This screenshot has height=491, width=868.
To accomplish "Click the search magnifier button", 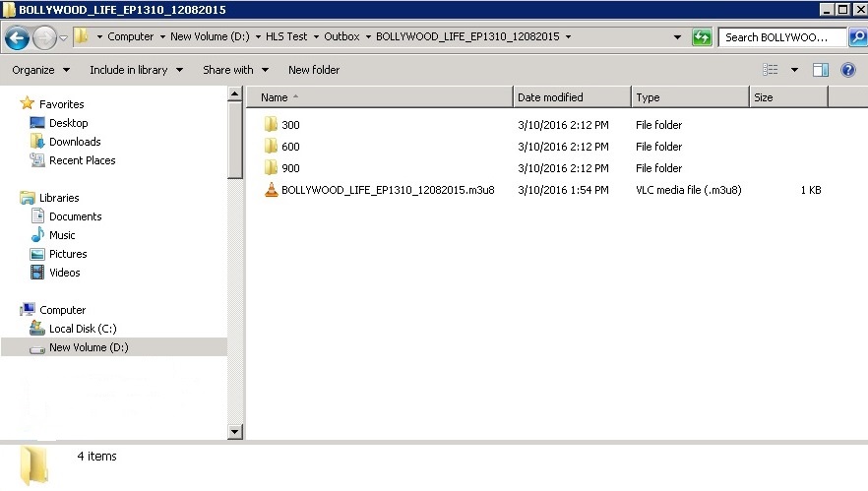I will click(x=858, y=37).
